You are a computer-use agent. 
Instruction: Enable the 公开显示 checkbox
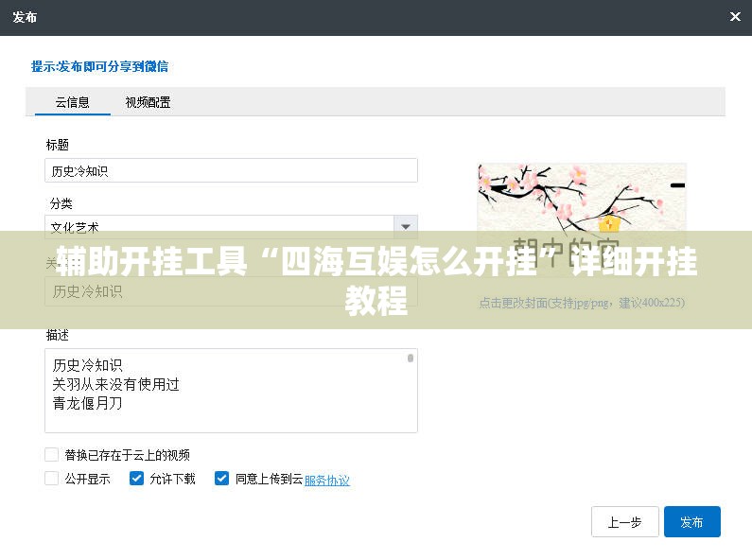coord(52,479)
